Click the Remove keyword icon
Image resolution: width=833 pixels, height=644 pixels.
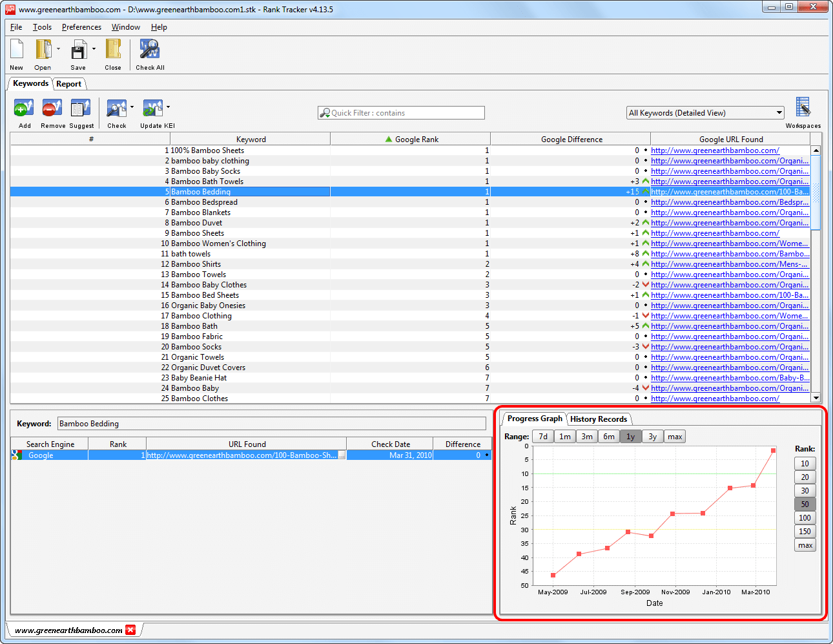tap(52, 108)
